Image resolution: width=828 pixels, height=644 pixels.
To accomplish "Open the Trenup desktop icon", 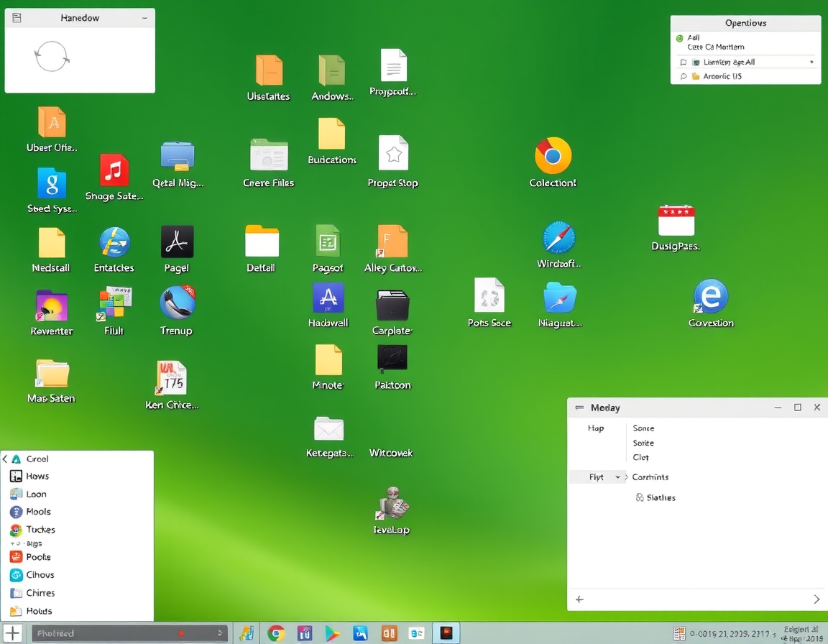I will click(178, 303).
